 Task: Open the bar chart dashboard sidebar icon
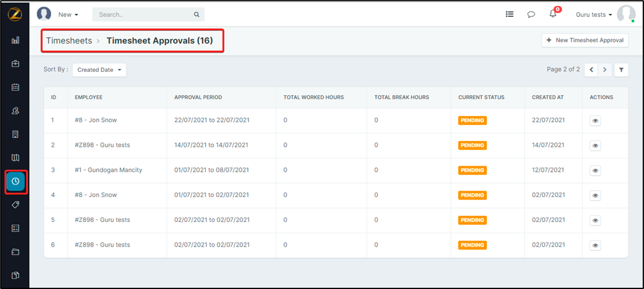click(16, 41)
